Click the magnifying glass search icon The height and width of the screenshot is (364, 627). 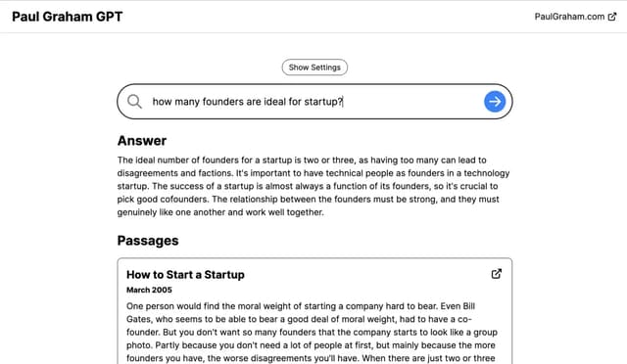point(134,102)
